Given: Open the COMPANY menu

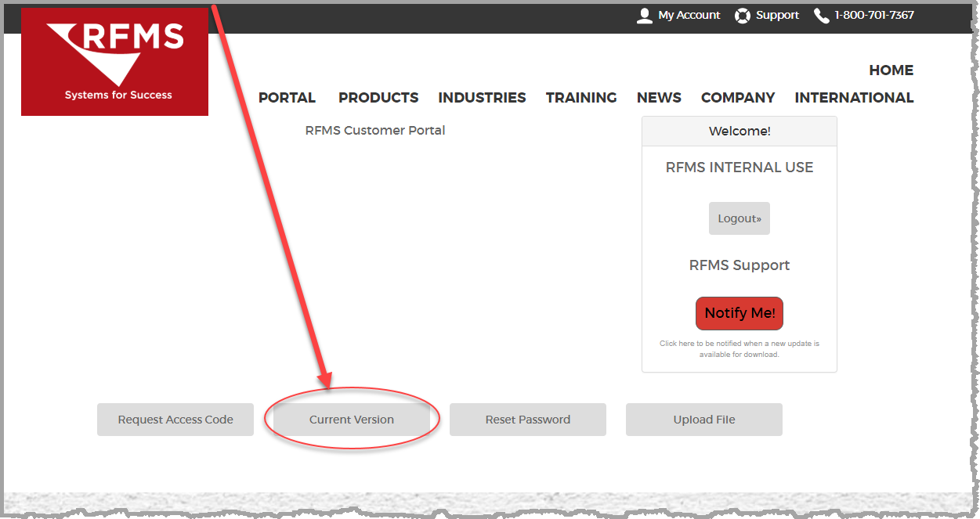Looking at the screenshot, I should (x=738, y=98).
